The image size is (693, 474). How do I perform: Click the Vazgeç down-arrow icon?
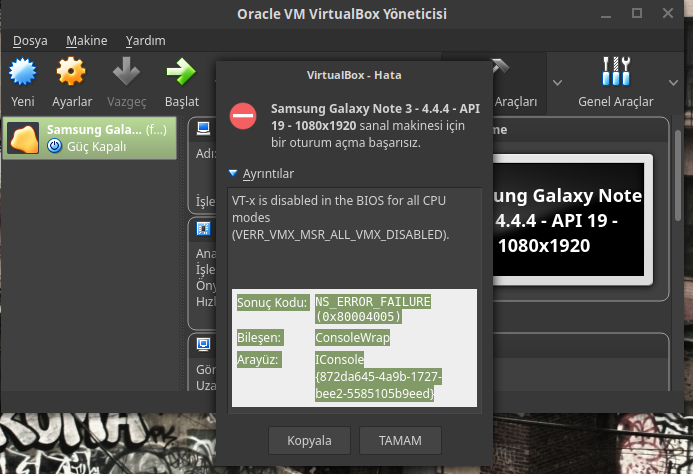(126, 71)
